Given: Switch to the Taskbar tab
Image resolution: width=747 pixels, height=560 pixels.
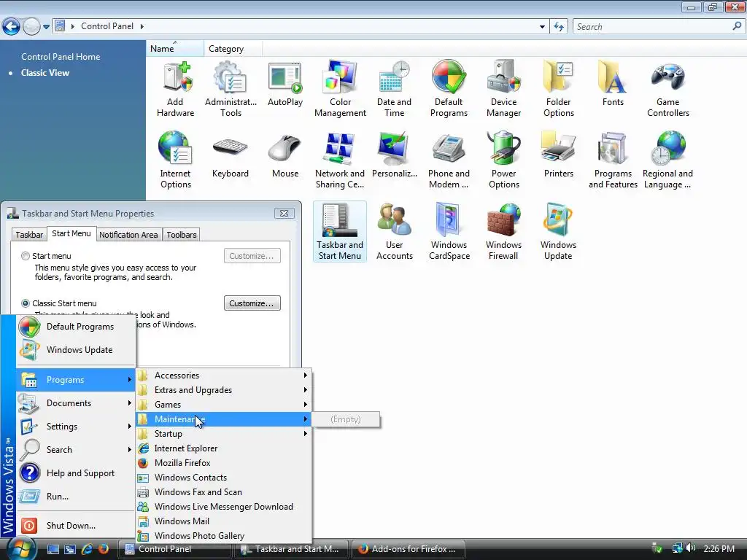Looking at the screenshot, I should 29,235.
